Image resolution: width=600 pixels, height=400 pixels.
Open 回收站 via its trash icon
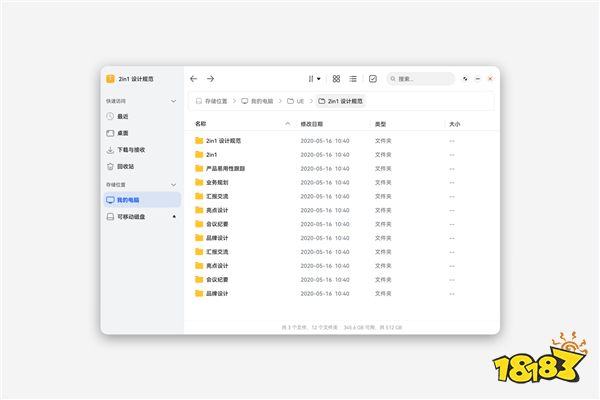(110, 167)
